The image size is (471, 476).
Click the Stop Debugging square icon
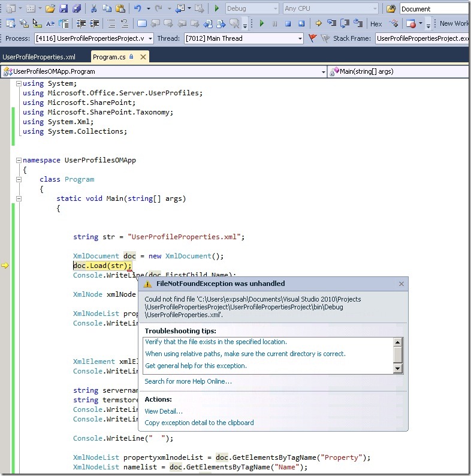pyautogui.click(x=288, y=24)
